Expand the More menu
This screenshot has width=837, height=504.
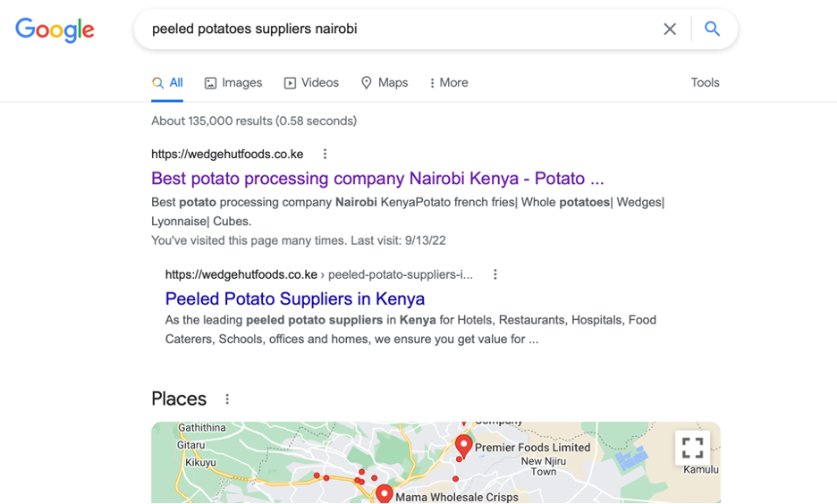point(448,83)
